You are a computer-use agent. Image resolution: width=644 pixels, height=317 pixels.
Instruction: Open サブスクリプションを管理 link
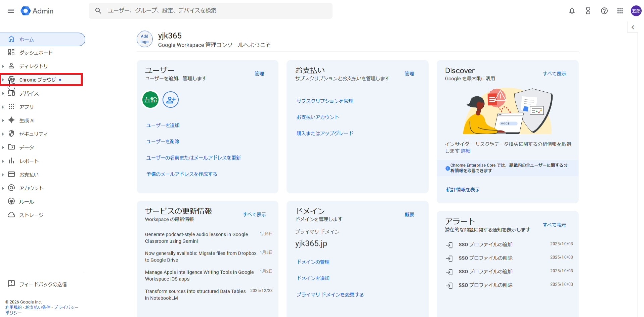click(x=324, y=101)
